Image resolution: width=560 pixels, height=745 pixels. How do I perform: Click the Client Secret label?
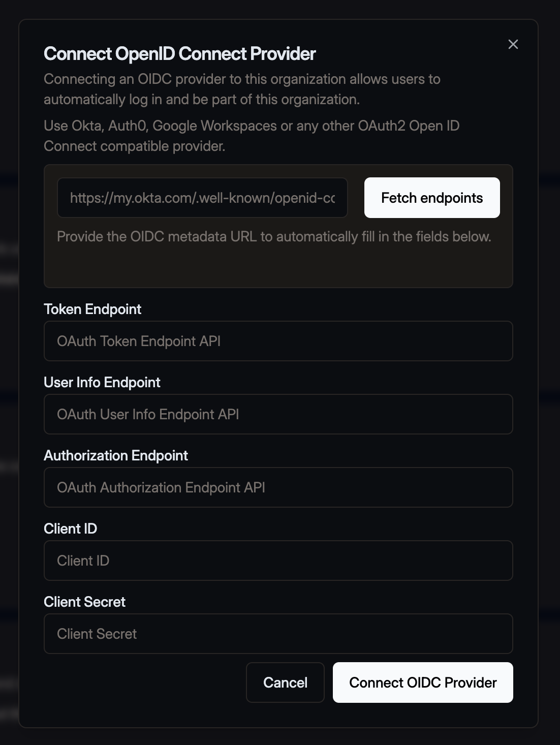click(84, 602)
